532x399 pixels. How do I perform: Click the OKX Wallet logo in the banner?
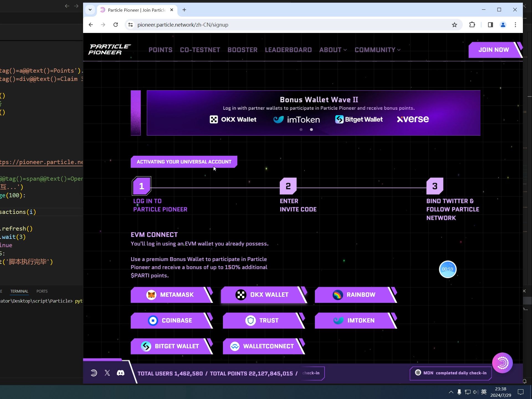233,119
